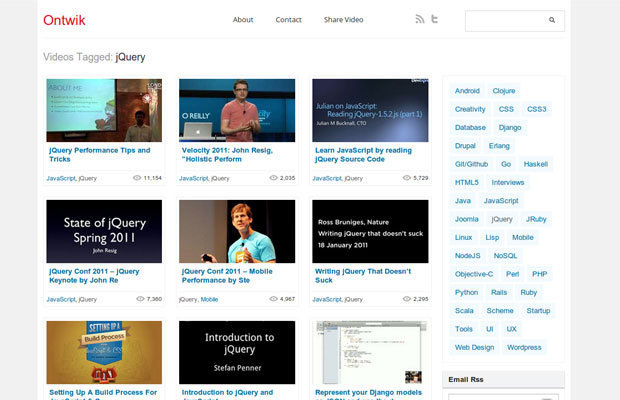Image resolution: width=620 pixels, height=400 pixels.
Task: Select the Drupal tag
Action: [465, 146]
